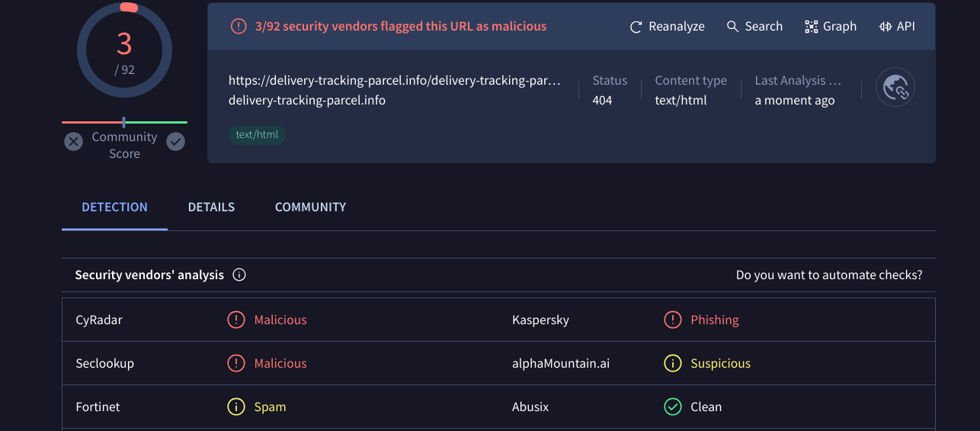Open the COMMUNITY tab

[x=310, y=207]
